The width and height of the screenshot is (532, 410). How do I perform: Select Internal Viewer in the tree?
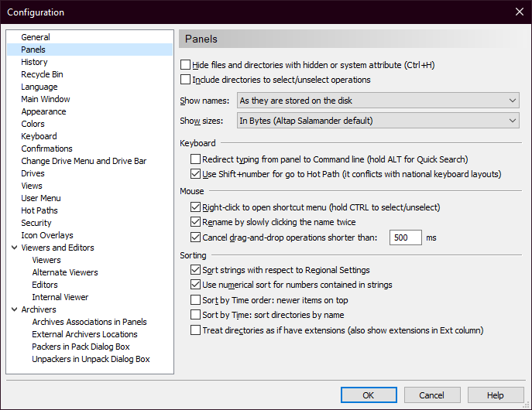click(60, 297)
